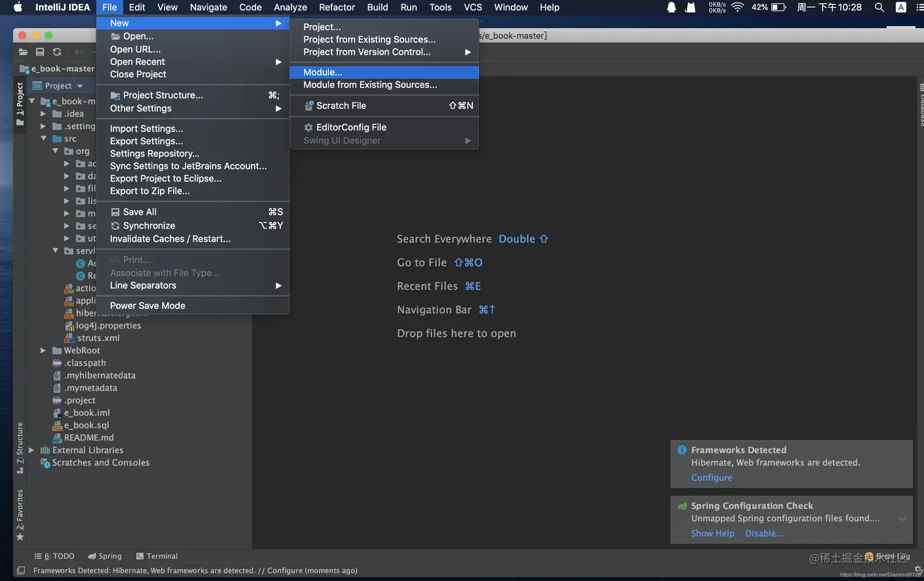Choose EditorConfig File menu entry
The width and height of the screenshot is (924, 581).
384,127
